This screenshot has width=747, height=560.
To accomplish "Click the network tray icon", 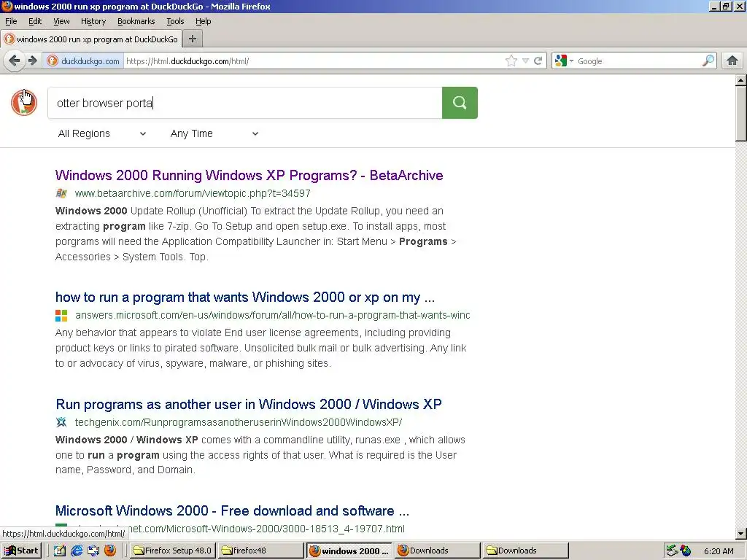I will pyautogui.click(x=672, y=551).
